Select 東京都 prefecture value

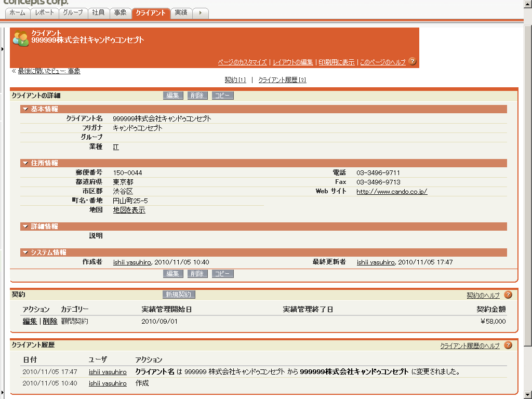pos(123,182)
